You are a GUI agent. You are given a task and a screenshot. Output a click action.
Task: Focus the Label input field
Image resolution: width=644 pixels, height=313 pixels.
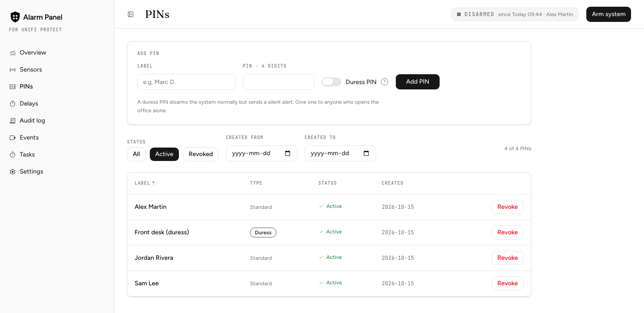click(186, 82)
